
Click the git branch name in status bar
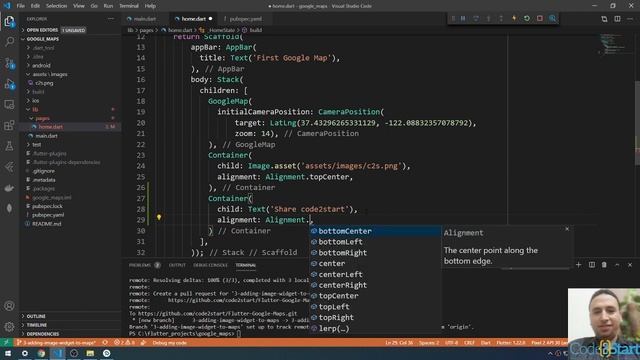click(56, 343)
